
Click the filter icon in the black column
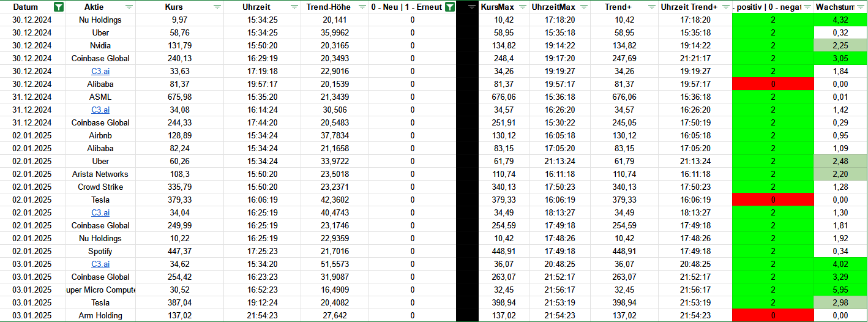471,7
